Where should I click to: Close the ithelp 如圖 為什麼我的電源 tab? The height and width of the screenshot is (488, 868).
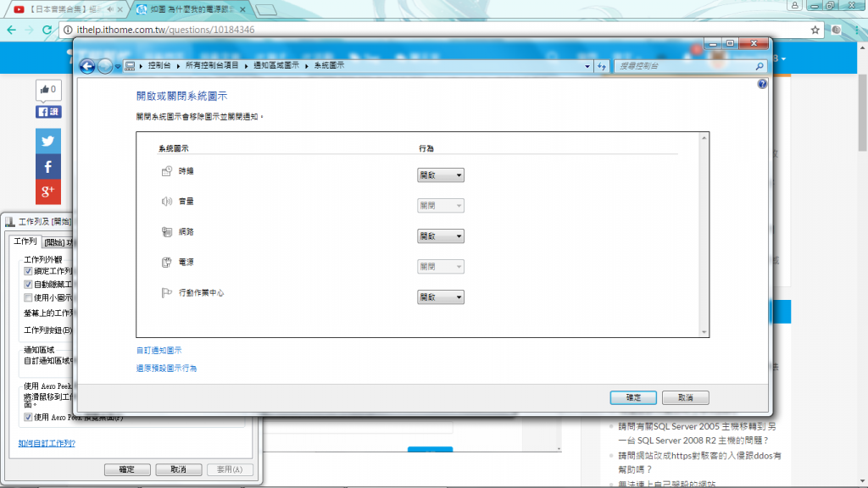[242, 9]
